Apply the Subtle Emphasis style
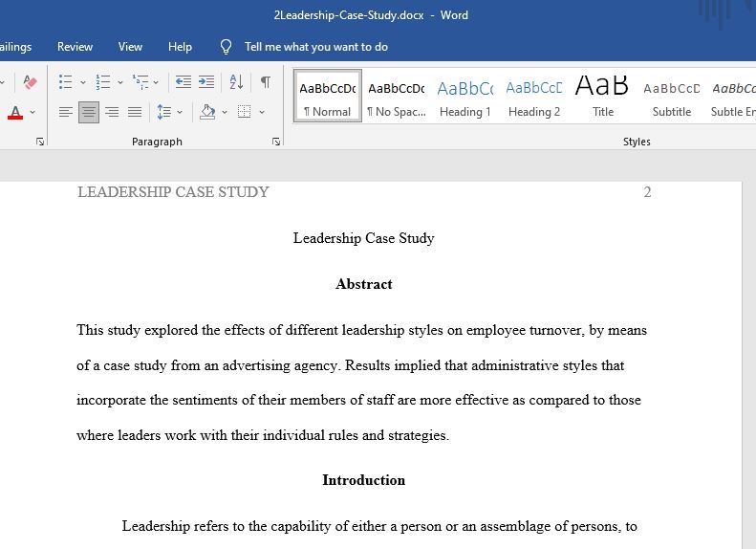This screenshot has width=756, height=549. point(732,96)
